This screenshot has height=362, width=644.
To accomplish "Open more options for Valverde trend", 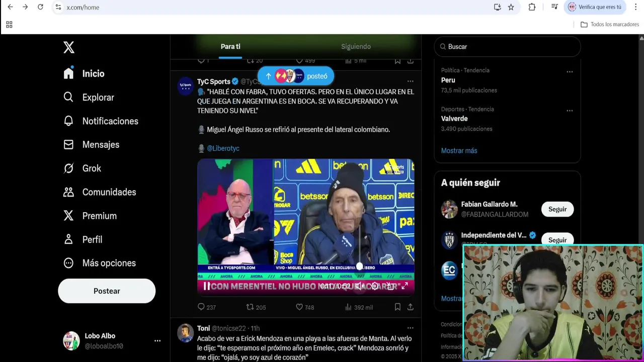I will click(570, 111).
